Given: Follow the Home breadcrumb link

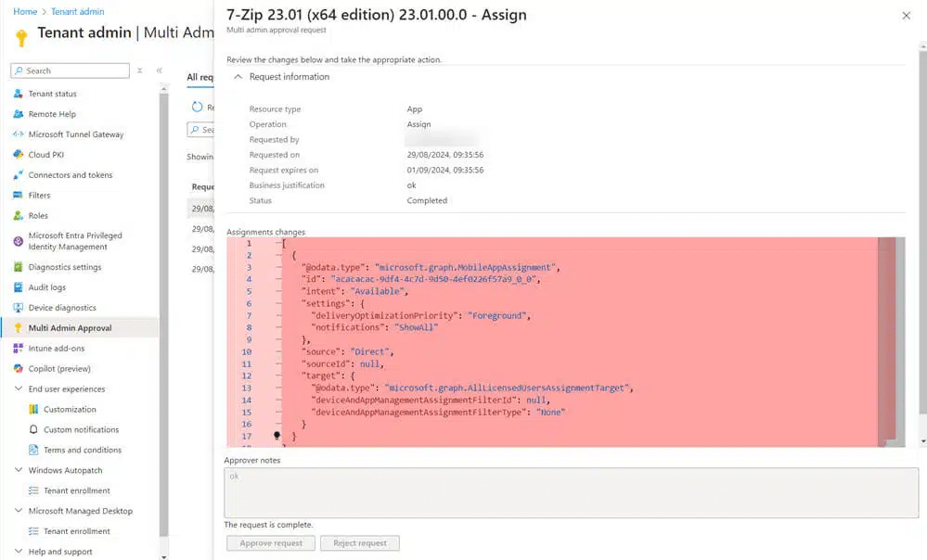Looking at the screenshot, I should (x=25, y=12).
